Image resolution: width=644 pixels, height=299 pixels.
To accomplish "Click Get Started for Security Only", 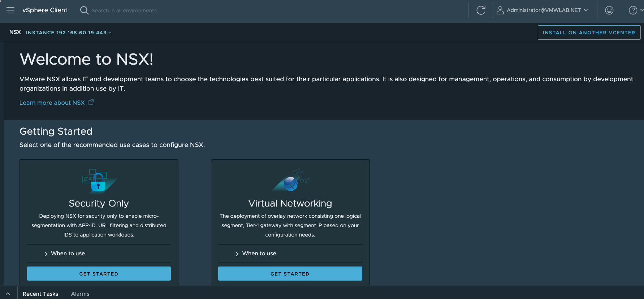I will 99,274.
